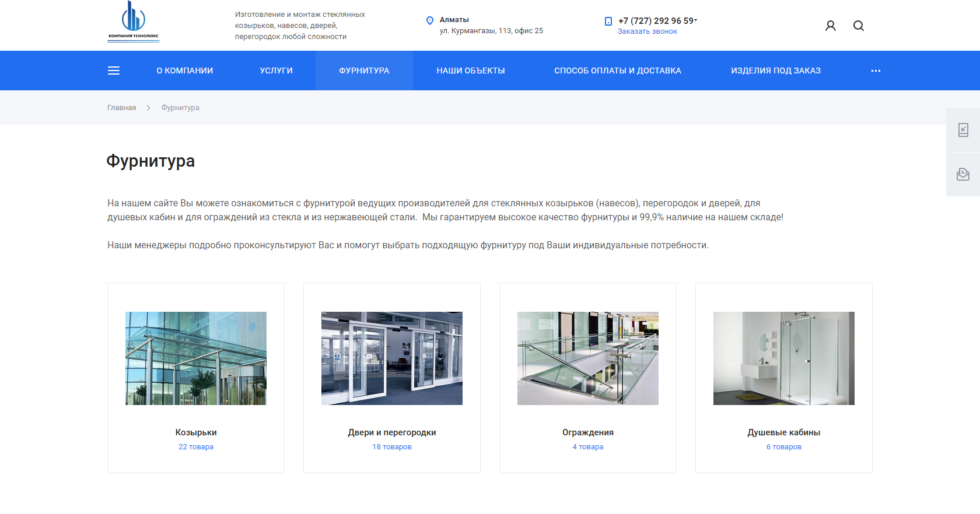This screenshot has width=980, height=514.
Task: Open the О КОМПАНИИ menu item
Action: 185,71
